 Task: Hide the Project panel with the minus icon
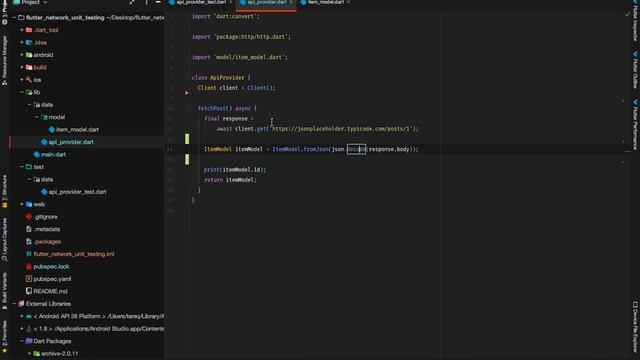click(x=158, y=2)
